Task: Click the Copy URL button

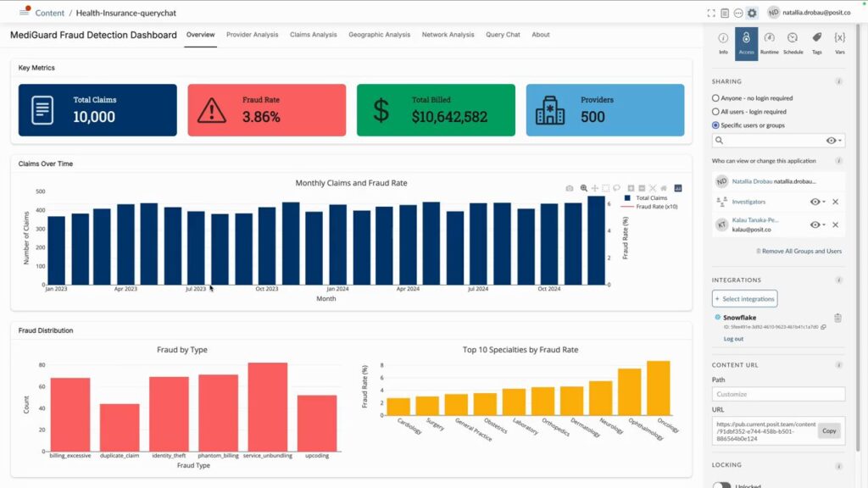Action: (829, 430)
